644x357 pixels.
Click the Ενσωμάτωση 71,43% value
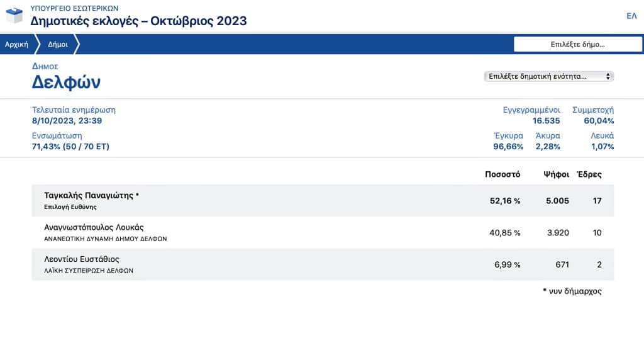point(70,147)
